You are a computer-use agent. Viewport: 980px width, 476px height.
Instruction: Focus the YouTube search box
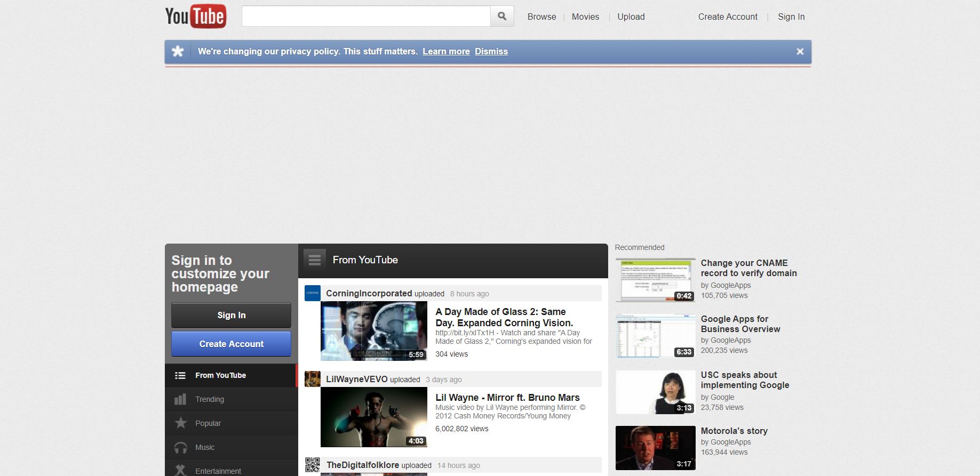[366, 16]
